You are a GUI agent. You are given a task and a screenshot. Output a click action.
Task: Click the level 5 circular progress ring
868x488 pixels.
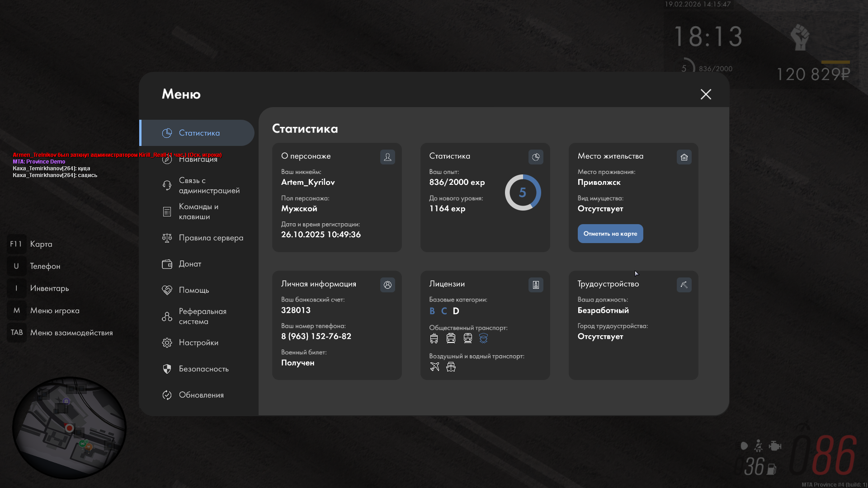click(523, 192)
